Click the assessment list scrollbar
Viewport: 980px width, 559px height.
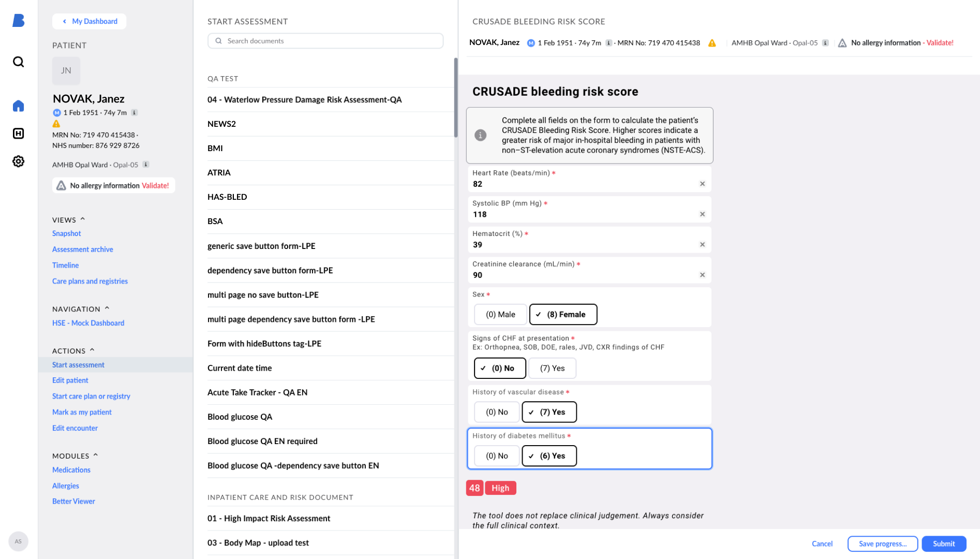455,98
